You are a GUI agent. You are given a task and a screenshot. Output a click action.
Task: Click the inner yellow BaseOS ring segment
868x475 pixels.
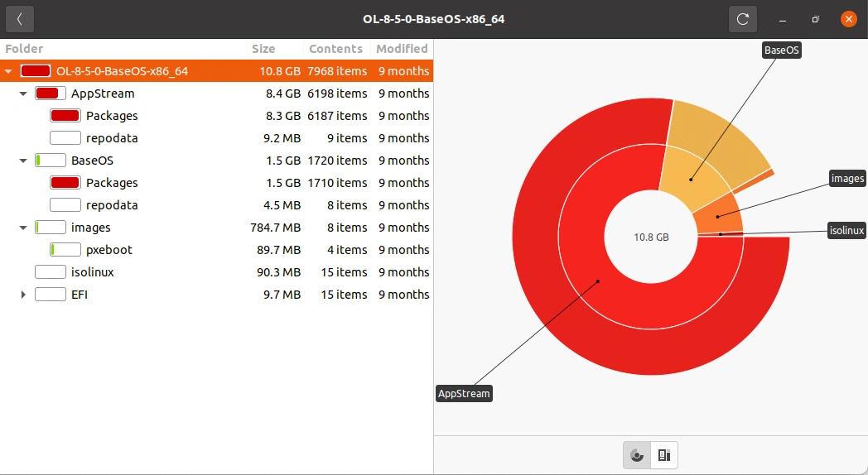691,180
